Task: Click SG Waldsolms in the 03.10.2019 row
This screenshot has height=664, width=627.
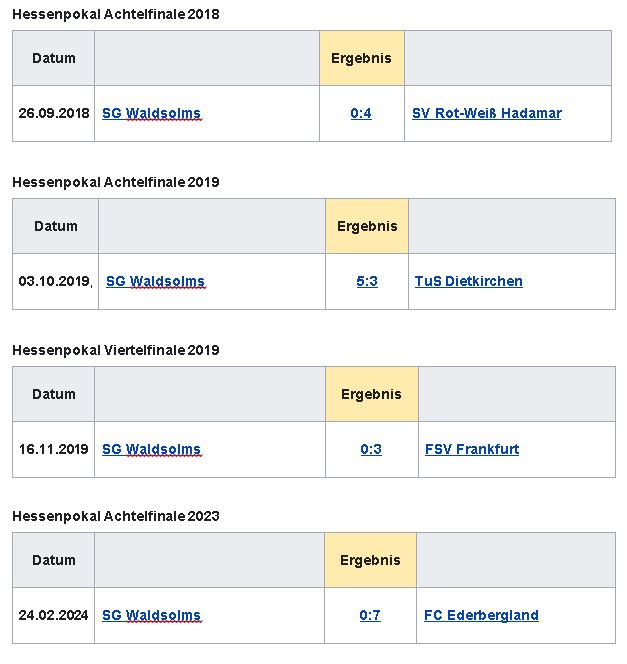Action: point(155,281)
